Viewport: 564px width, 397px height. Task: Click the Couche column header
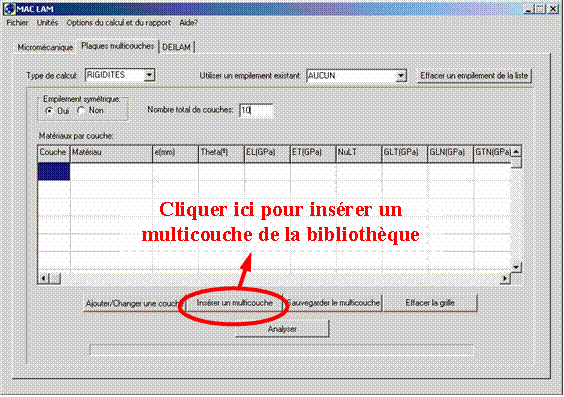click(x=54, y=154)
